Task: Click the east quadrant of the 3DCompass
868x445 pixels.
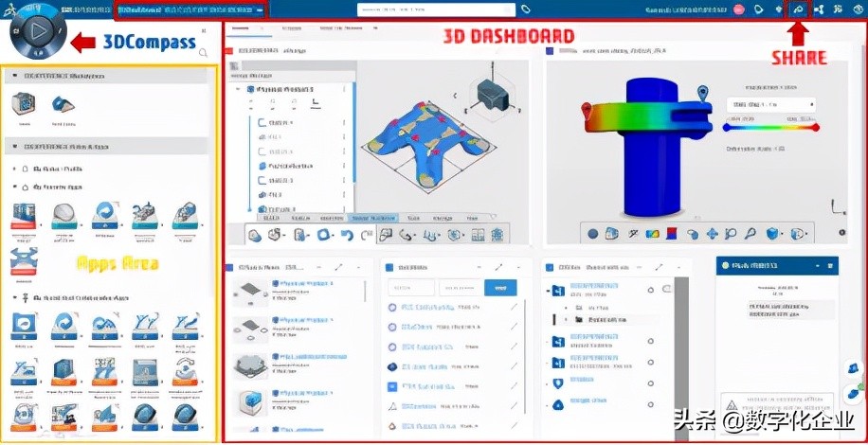Action: 60,31
